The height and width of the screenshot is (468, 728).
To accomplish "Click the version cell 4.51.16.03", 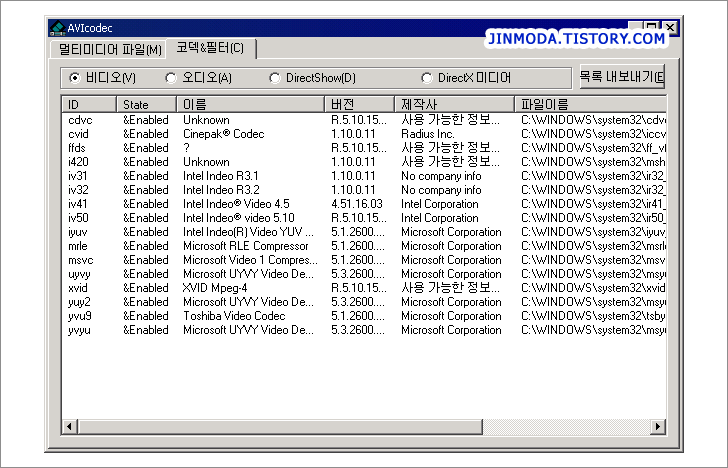I will pyautogui.click(x=357, y=204).
